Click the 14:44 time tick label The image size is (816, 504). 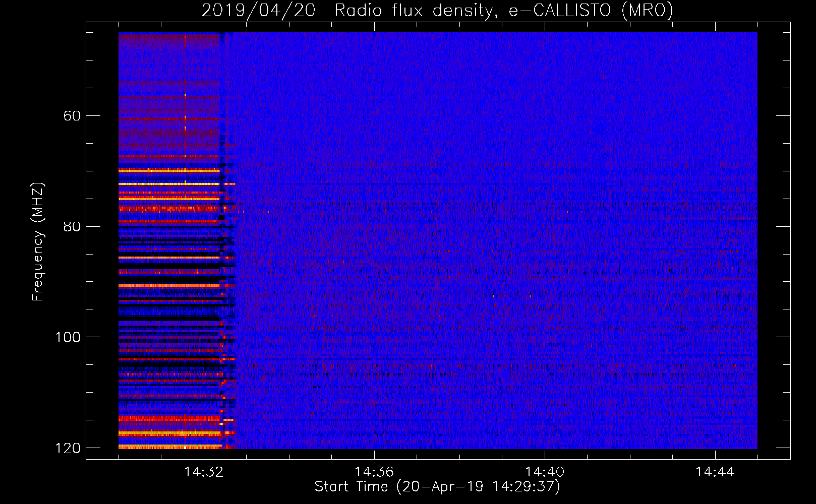[x=715, y=472]
